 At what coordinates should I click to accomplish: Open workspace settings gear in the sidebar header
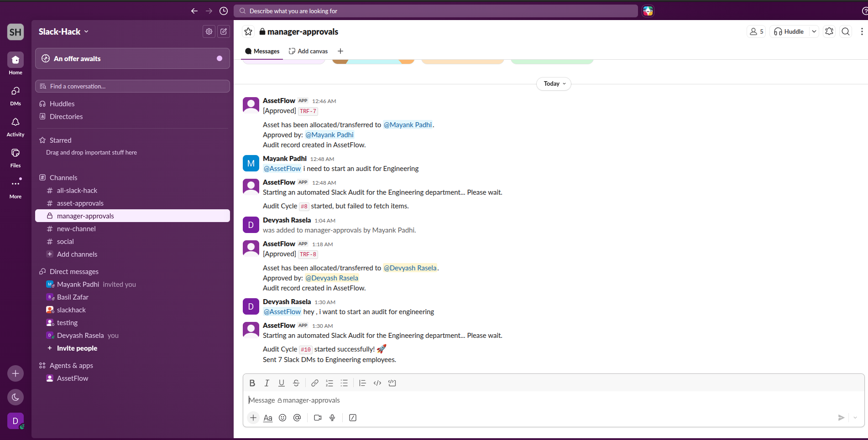pos(209,31)
